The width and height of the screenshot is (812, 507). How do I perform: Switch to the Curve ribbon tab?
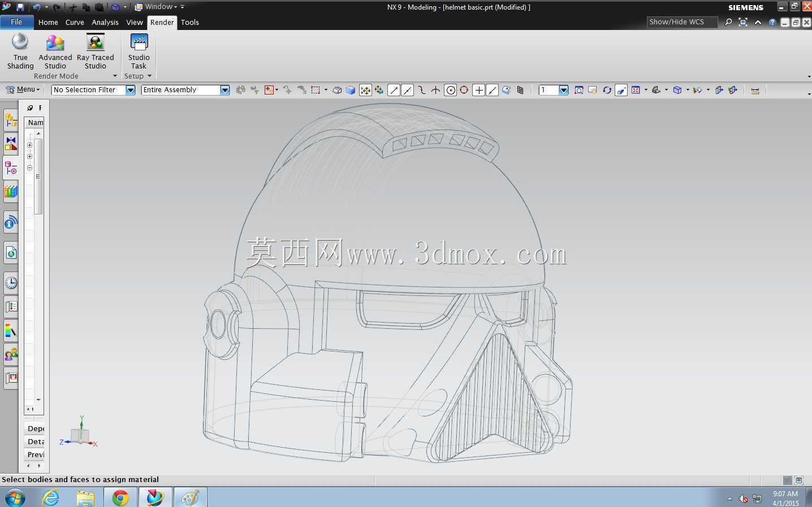pyautogui.click(x=75, y=22)
